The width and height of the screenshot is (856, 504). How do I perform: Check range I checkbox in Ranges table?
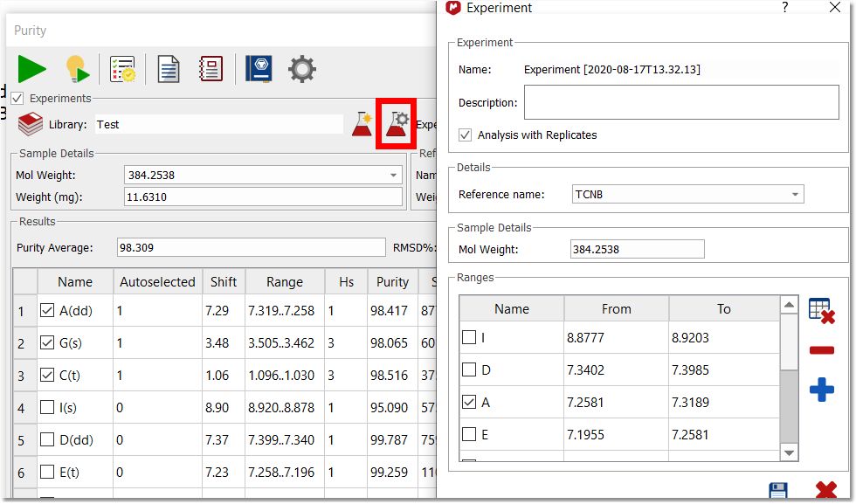point(469,337)
